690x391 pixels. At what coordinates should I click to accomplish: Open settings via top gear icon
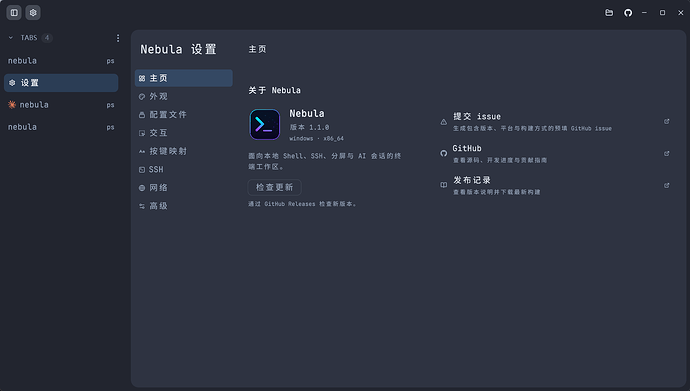(x=33, y=13)
